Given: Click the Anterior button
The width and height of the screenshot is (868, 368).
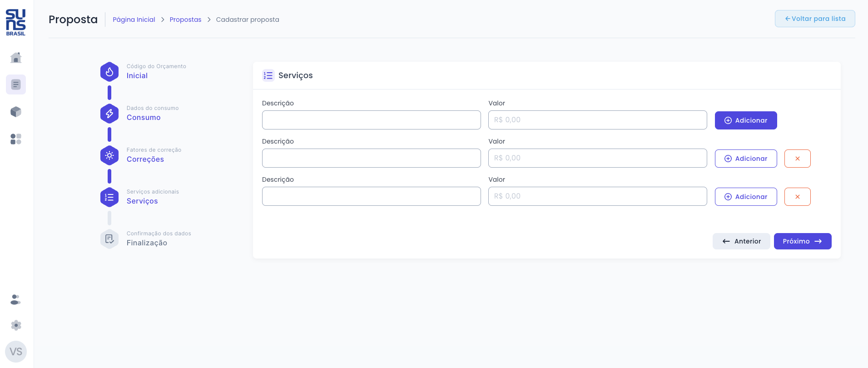Looking at the screenshot, I should (741, 241).
